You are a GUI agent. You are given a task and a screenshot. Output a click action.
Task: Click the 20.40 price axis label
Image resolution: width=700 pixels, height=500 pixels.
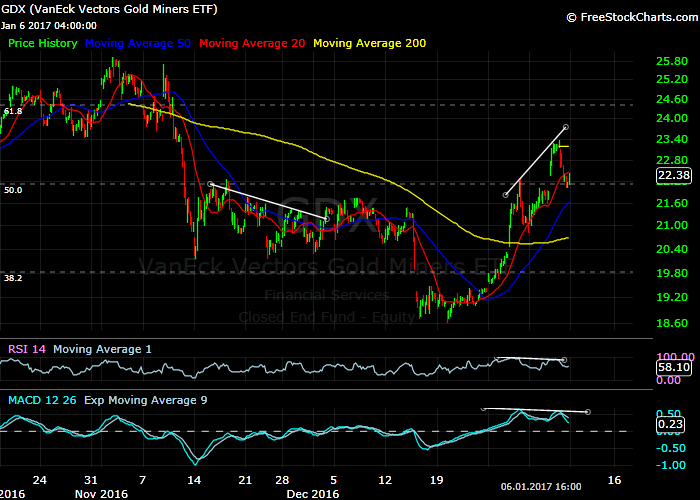tap(672, 249)
